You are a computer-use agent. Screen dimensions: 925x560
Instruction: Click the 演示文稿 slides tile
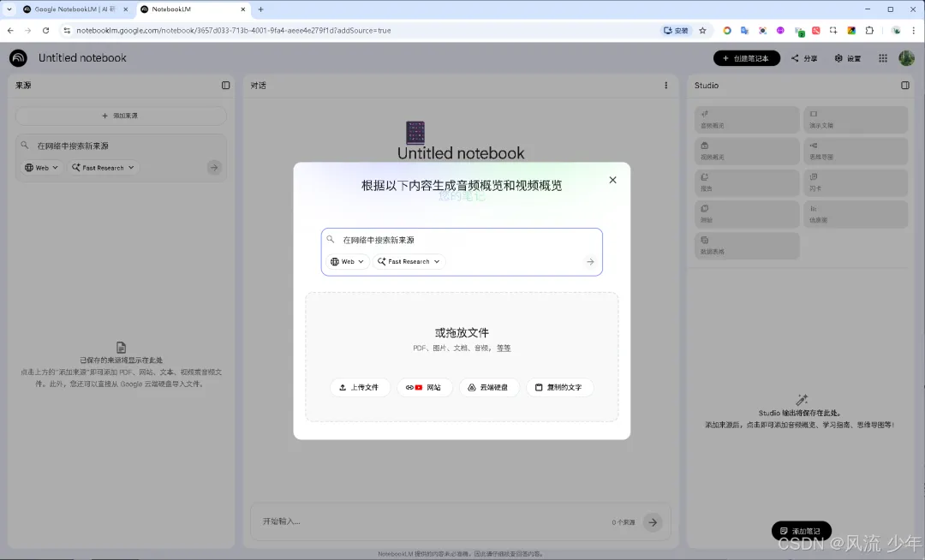(x=856, y=120)
